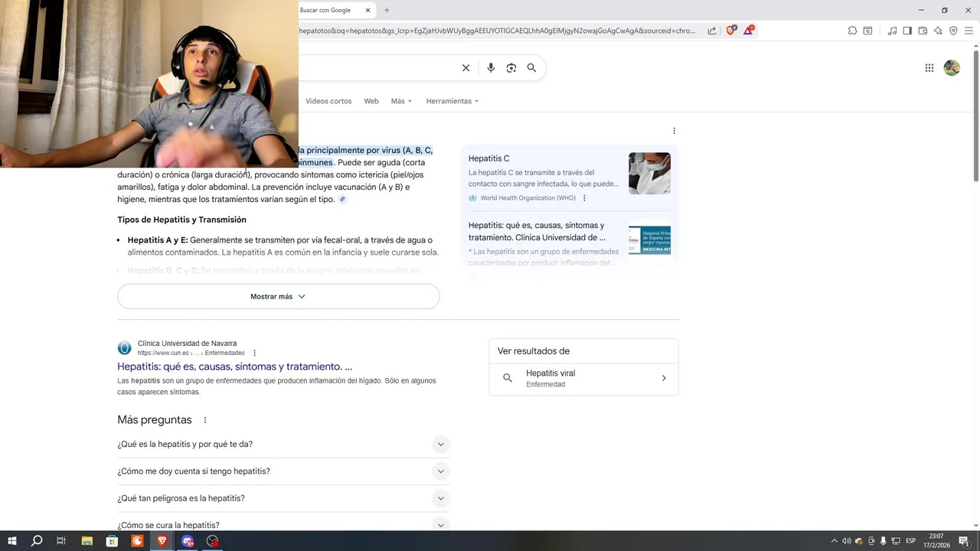Open the Google apps grid
The height and width of the screenshot is (551, 980).
929,68
